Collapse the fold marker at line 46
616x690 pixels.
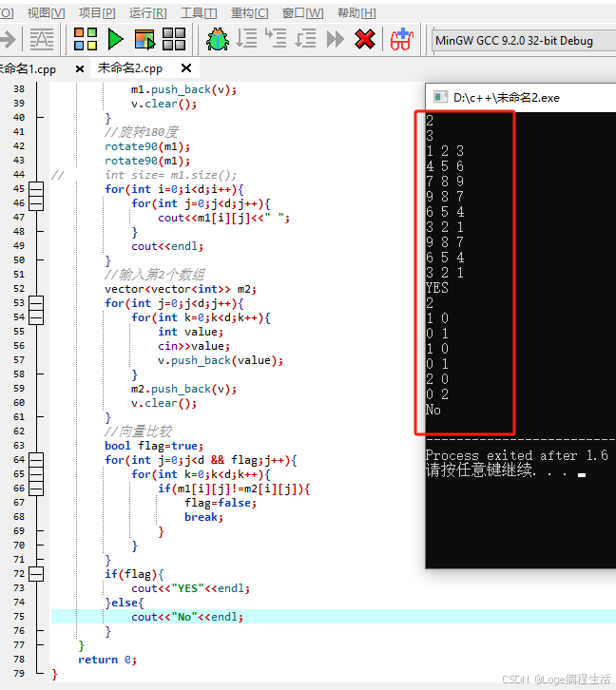[36, 202]
